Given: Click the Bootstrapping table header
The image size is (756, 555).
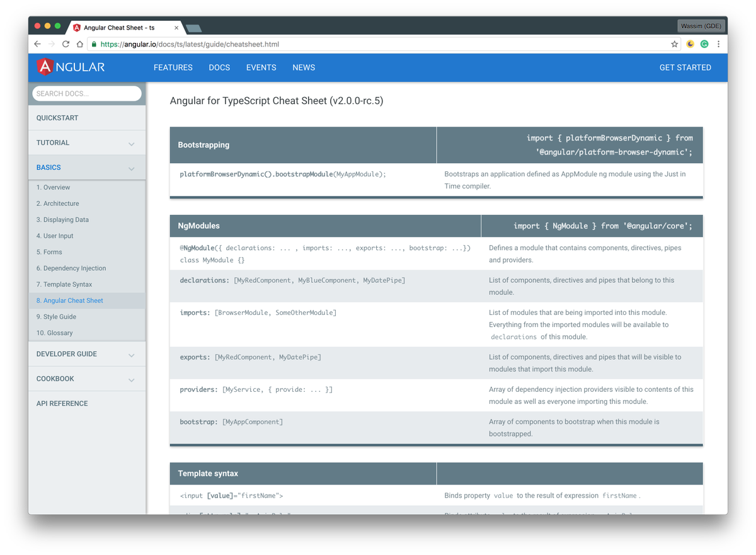Looking at the screenshot, I should click(303, 145).
